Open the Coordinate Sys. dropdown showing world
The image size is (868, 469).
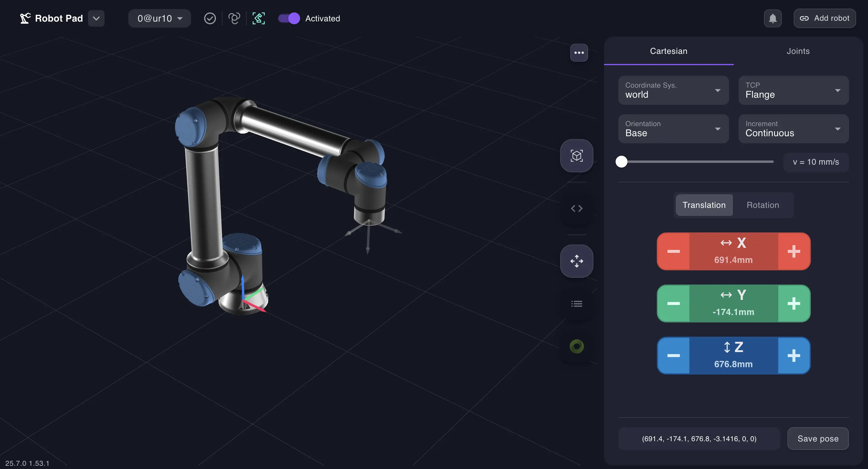[673, 90]
